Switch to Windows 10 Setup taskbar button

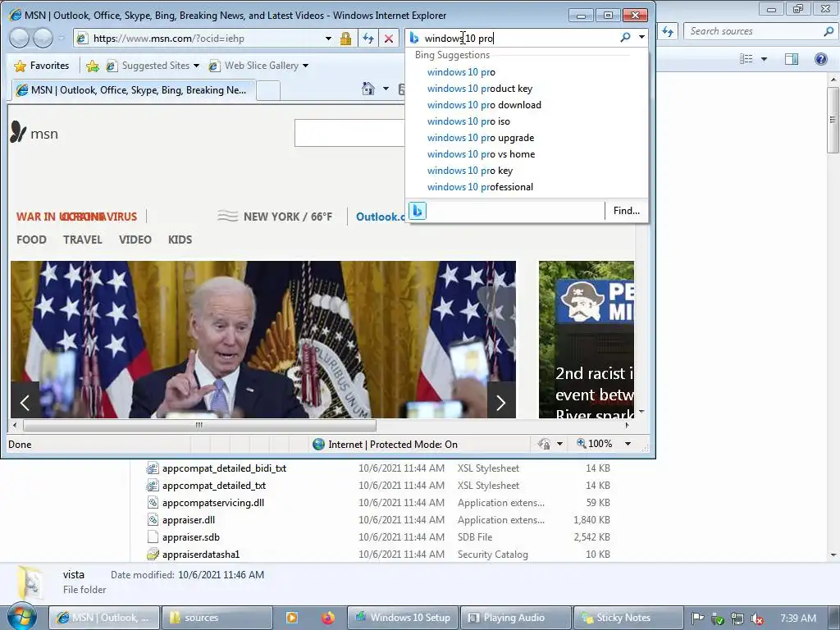pos(403,618)
